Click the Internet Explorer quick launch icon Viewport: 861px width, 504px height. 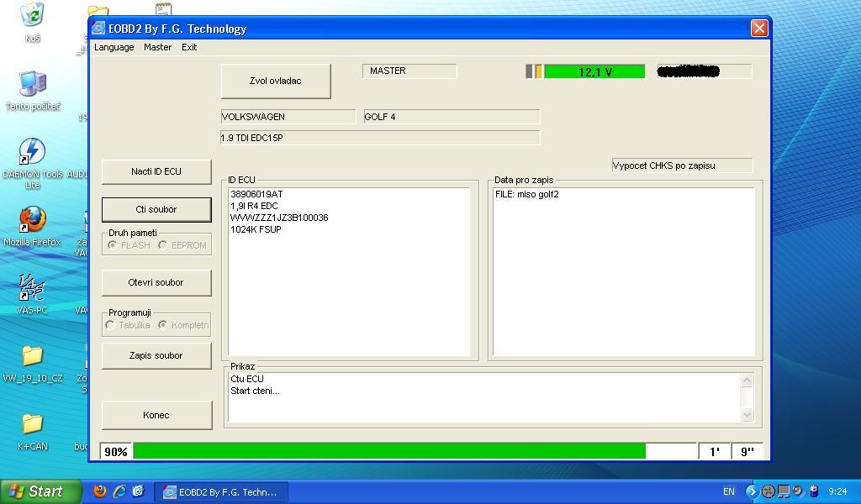pos(119,491)
